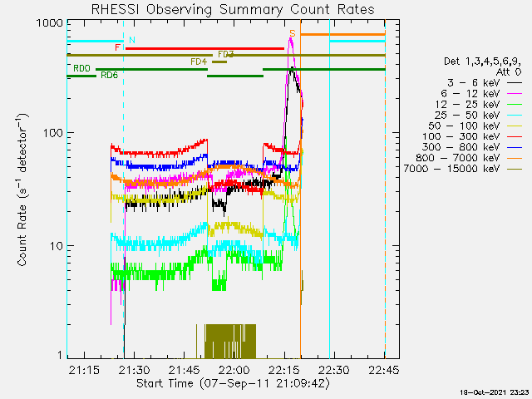Click the green 'RD0' rear decimation label

81,68
